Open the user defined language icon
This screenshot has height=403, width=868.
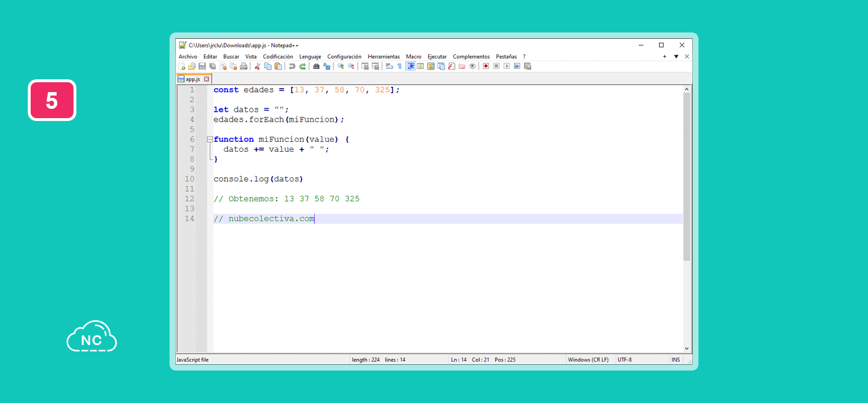(420, 66)
